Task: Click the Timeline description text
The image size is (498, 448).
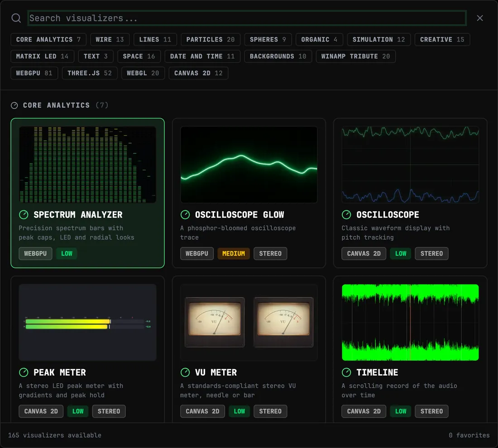Action: coord(399,391)
